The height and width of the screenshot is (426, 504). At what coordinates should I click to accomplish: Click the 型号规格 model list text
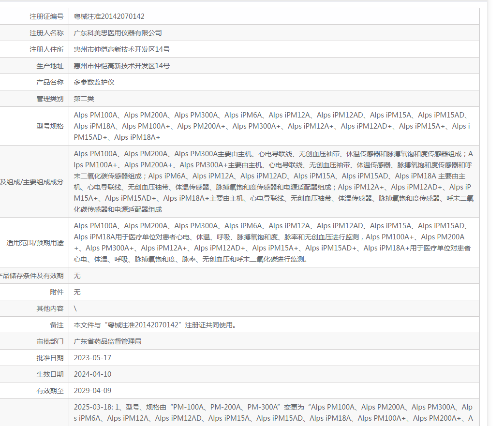272,126
